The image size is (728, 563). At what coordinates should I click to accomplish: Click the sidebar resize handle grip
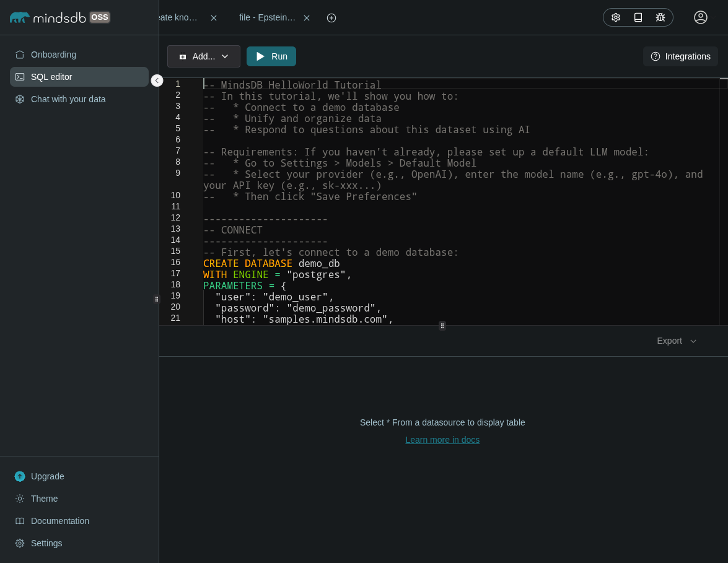(x=157, y=299)
